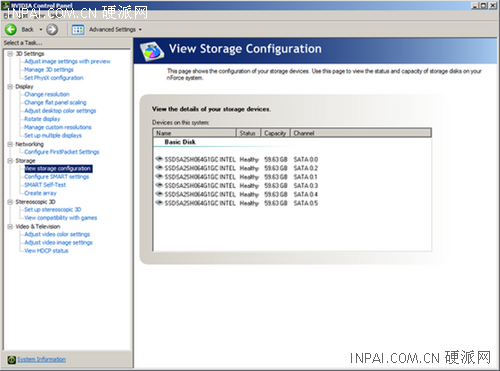Open SMART Self-Test
Viewport: 500px width, 371px height.
(45, 185)
